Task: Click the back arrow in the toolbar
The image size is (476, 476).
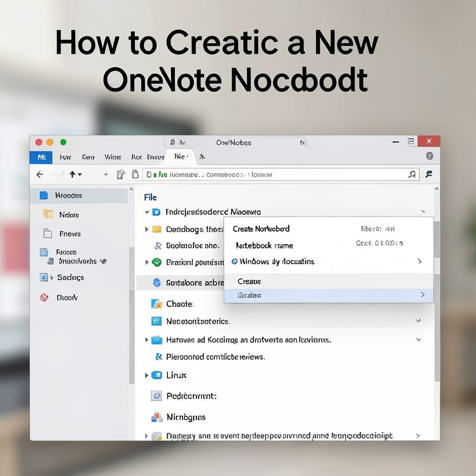Action: 40,175
